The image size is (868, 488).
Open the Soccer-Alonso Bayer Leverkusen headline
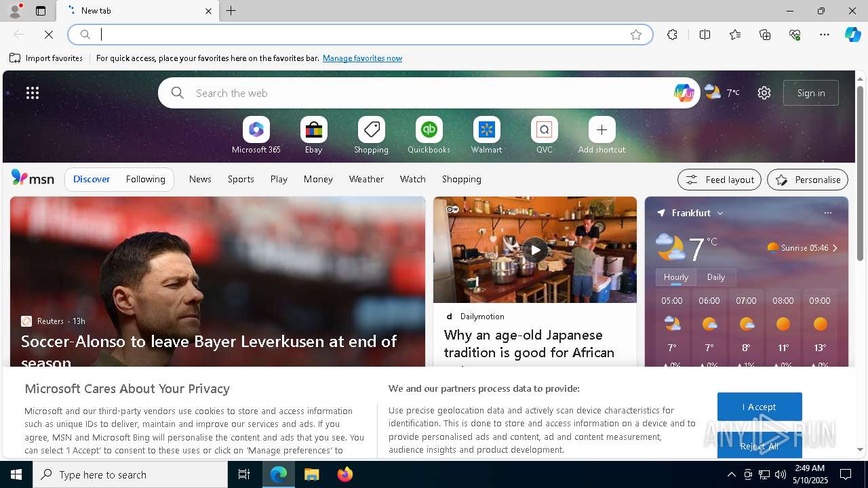209,351
